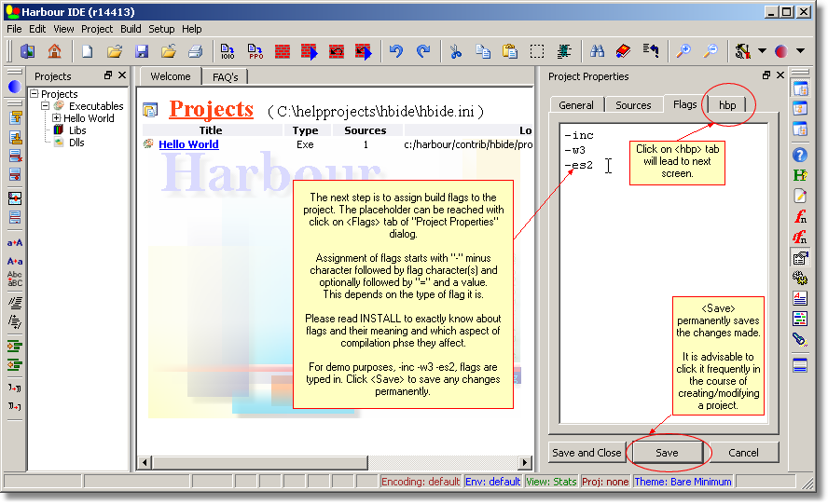Click the Undo arrow toolbar icon

[x=396, y=51]
